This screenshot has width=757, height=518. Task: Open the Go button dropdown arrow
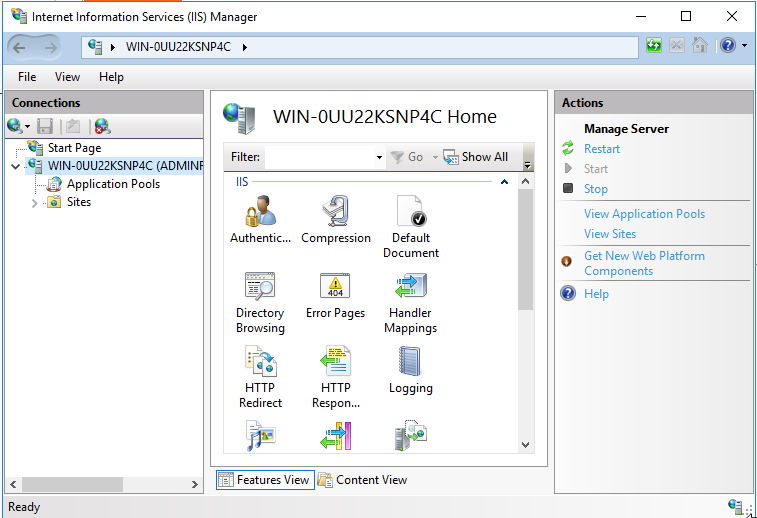(435, 157)
